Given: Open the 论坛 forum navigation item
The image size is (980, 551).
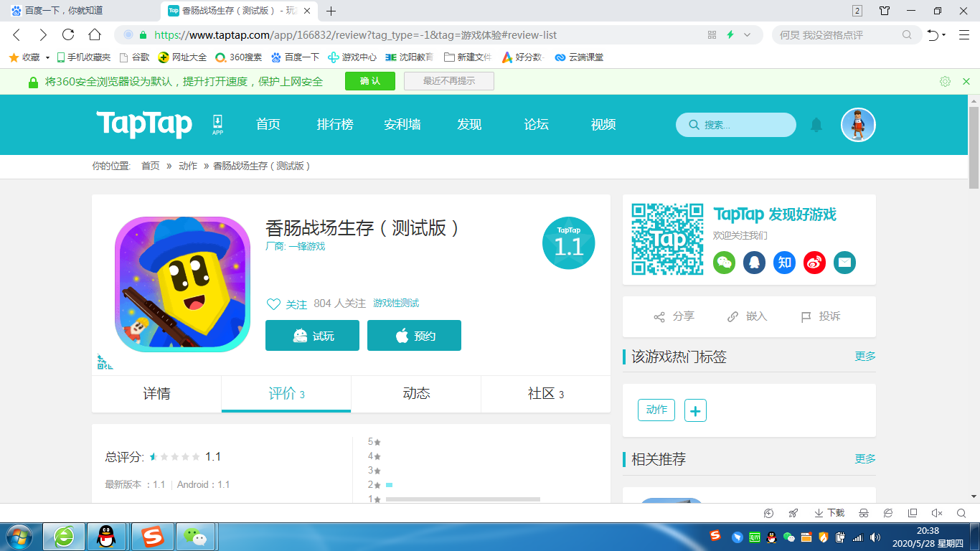Looking at the screenshot, I should click(x=536, y=124).
